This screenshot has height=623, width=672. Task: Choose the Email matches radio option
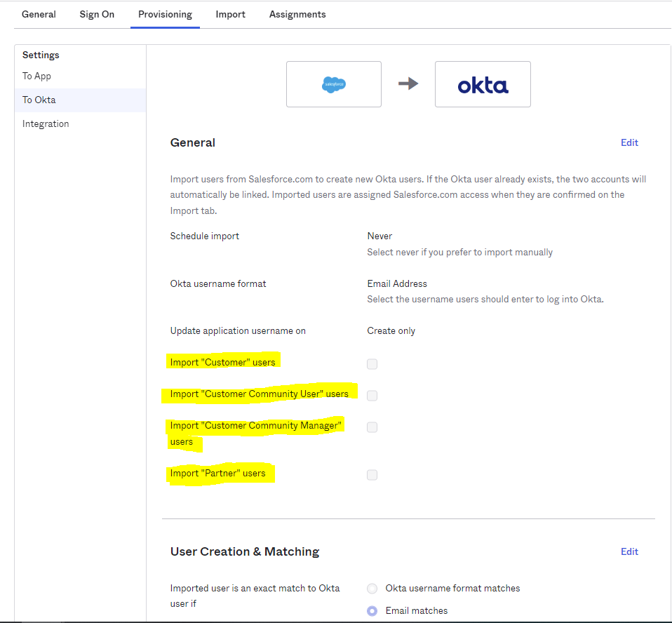[372, 611]
